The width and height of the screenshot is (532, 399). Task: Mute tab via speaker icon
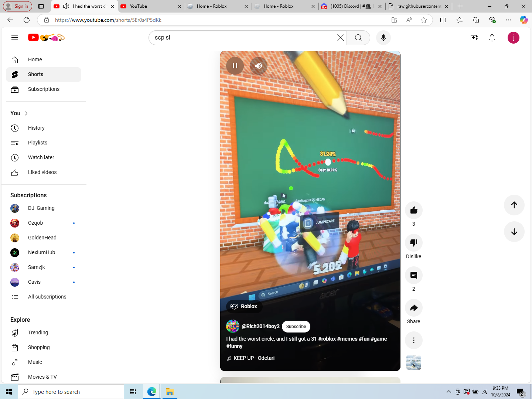tap(66, 6)
